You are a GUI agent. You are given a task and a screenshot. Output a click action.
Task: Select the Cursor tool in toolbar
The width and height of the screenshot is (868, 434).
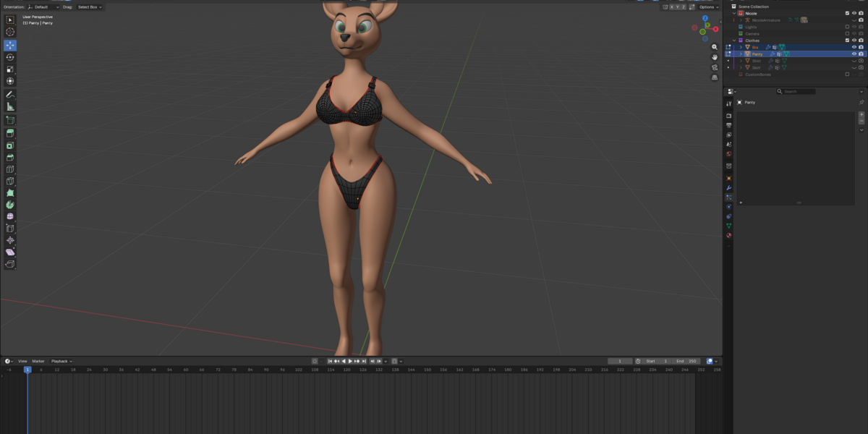point(10,32)
